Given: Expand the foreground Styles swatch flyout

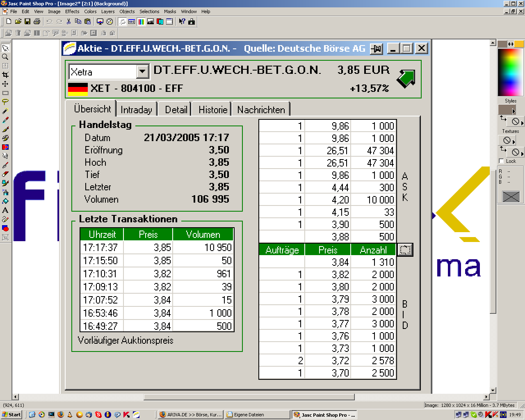Looking at the screenshot, I should pyautogui.click(x=514, y=111).
